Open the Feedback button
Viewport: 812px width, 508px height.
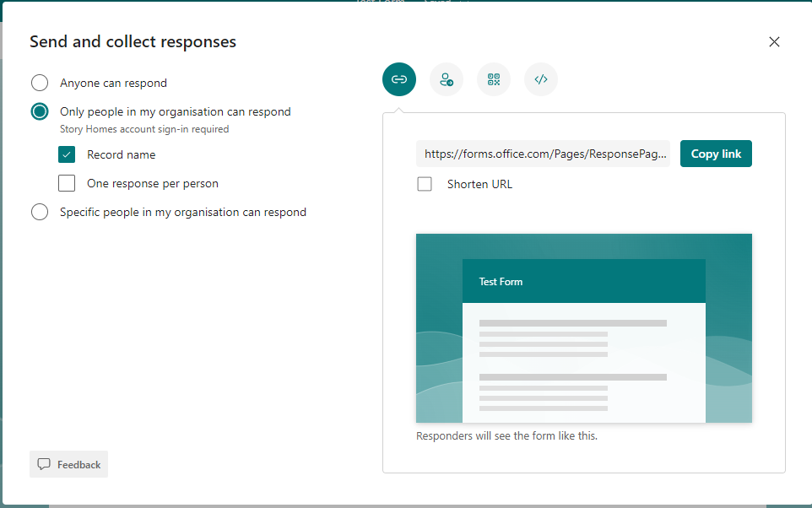(69, 464)
